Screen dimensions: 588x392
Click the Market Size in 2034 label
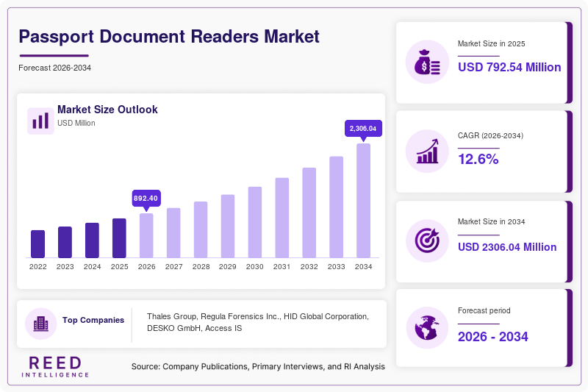(x=491, y=221)
